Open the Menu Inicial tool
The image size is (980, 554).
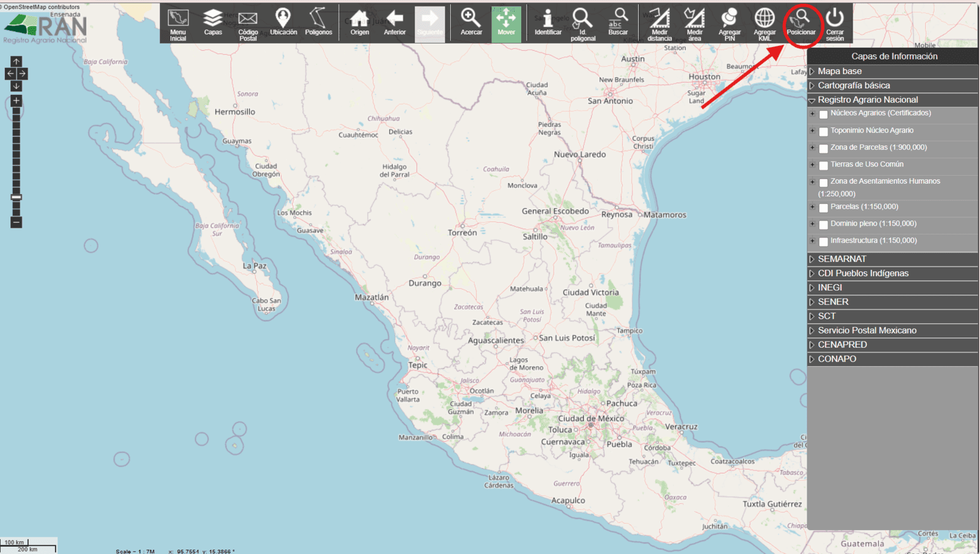[178, 24]
